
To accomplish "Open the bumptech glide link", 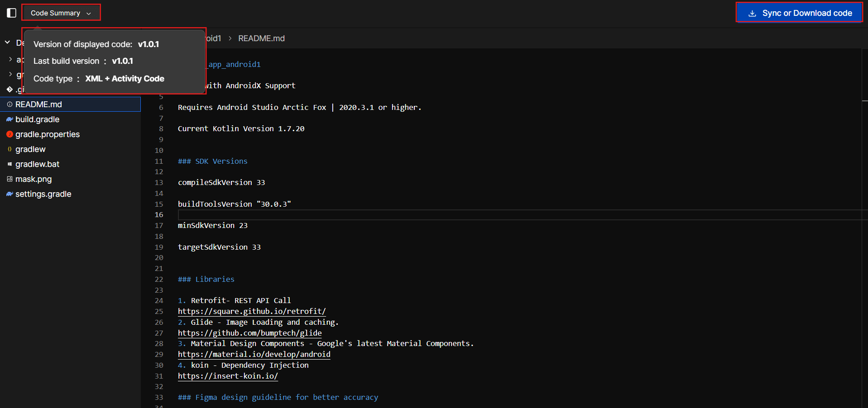I will (x=249, y=333).
